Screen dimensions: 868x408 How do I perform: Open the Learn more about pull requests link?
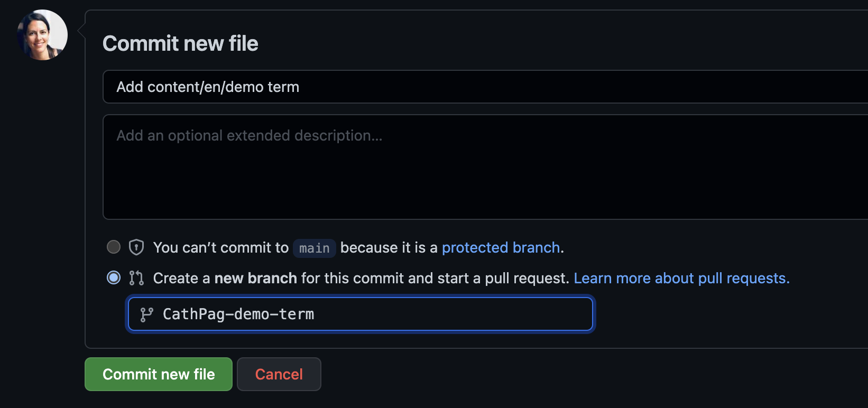[681, 278]
